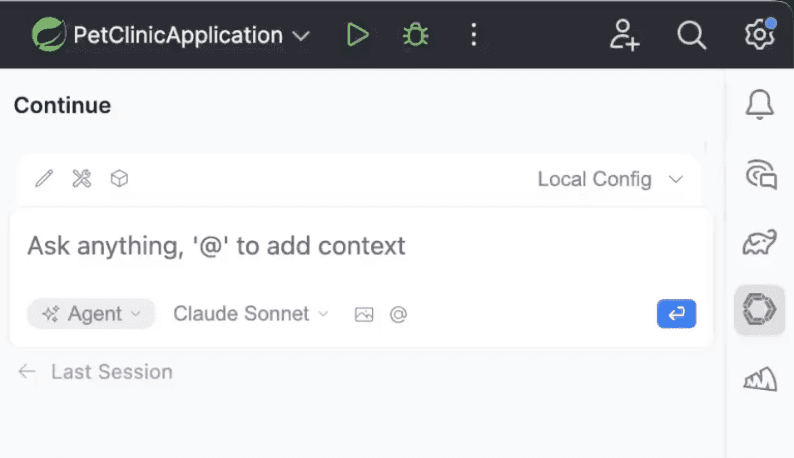Open the Notifications bell tool window

[760, 103]
